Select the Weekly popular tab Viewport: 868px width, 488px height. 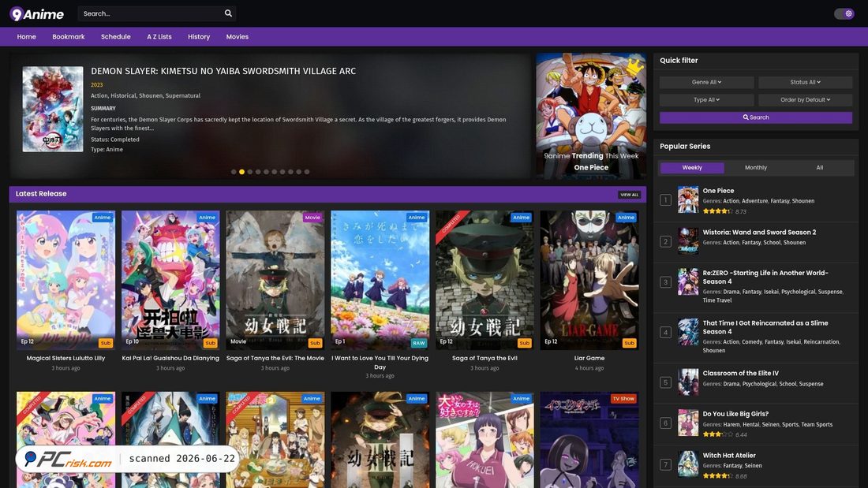[x=692, y=168]
